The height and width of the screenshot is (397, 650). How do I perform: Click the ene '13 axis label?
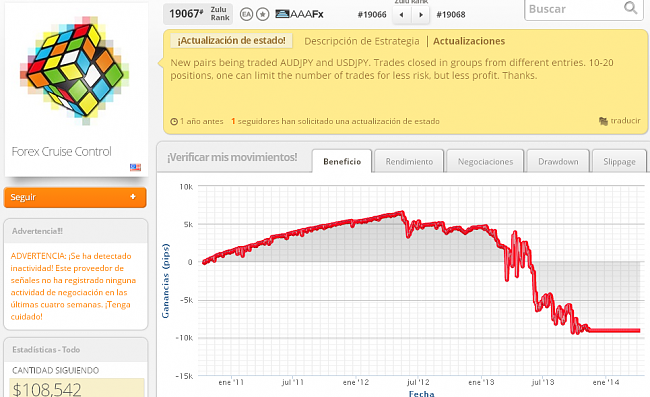pyautogui.click(x=481, y=382)
